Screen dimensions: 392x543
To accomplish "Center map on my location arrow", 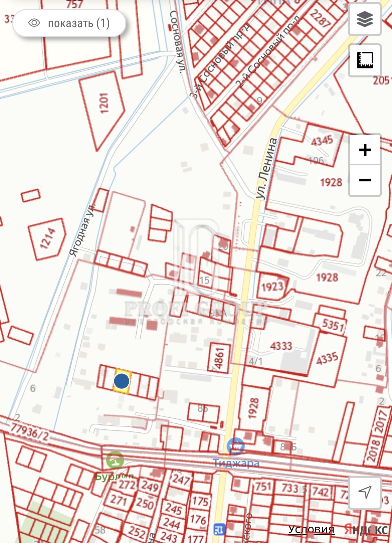I will pyautogui.click(x=365, y=492).
